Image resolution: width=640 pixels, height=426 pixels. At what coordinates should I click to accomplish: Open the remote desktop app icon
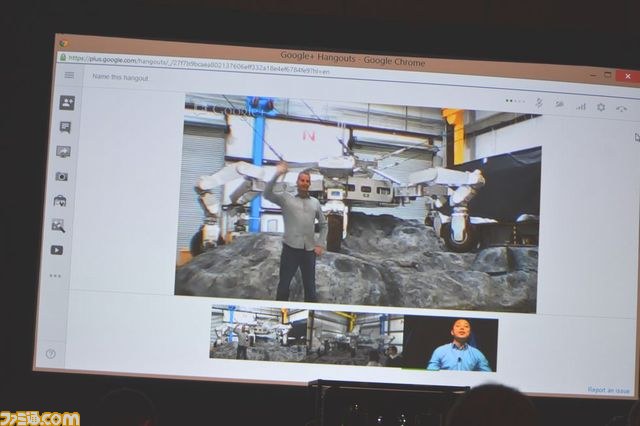click(x=60, y=201)
